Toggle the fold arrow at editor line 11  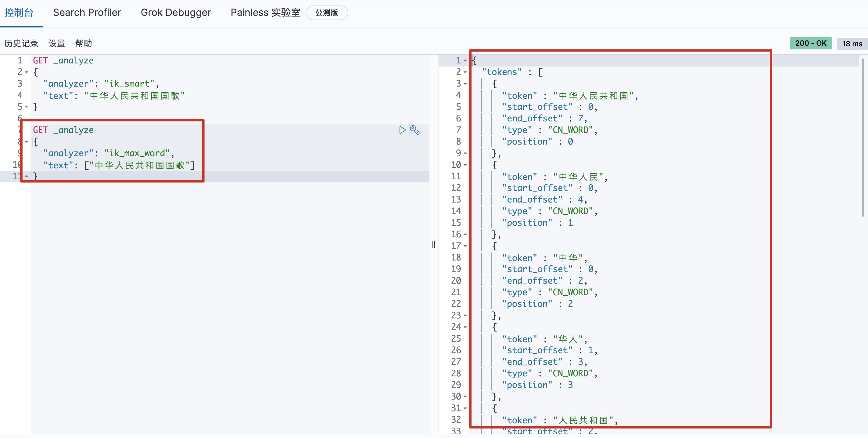(x=27, y=176)
